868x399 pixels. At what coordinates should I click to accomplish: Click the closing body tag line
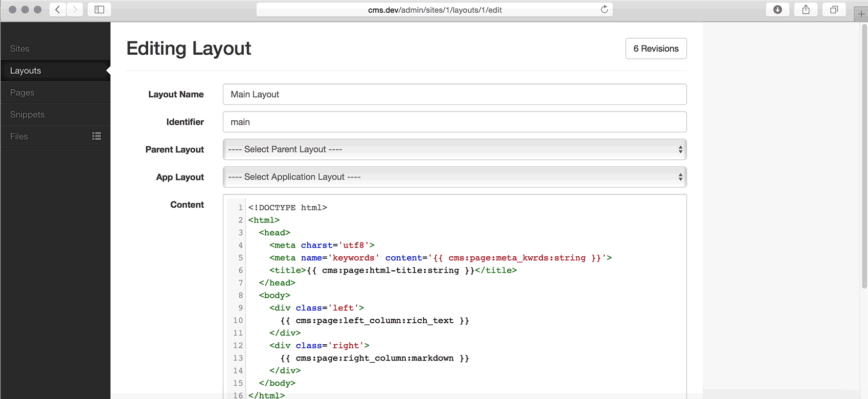[x=277, y=383]
